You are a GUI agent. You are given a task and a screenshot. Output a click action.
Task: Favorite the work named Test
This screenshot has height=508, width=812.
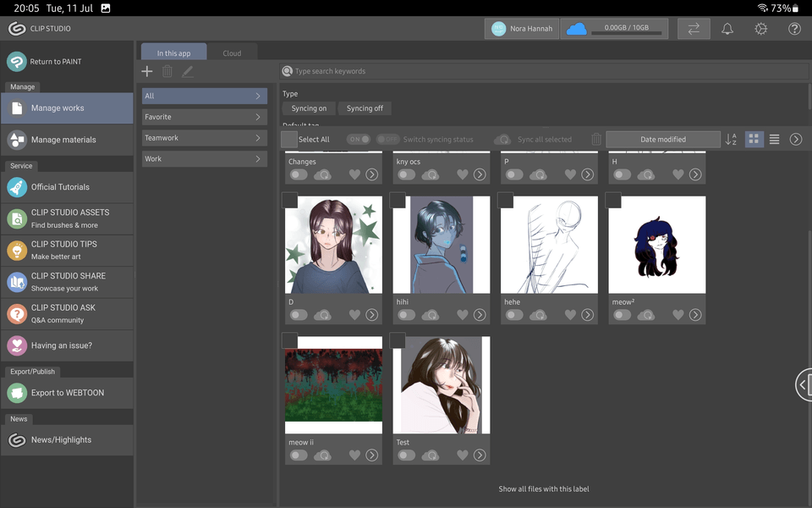463,456
